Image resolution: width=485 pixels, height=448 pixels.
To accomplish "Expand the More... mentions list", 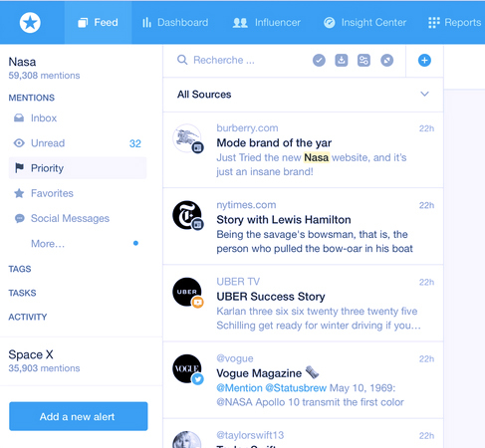I will click(48, 244).
